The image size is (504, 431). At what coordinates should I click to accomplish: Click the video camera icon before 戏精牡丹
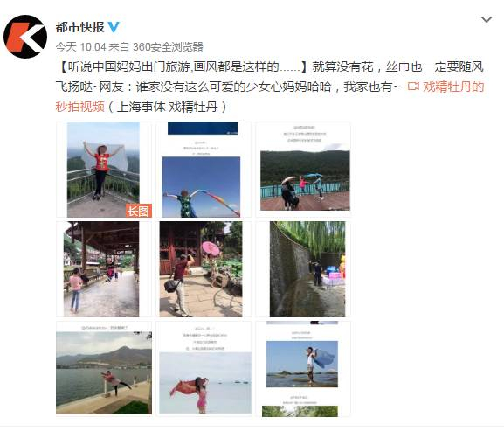point(413,87)
